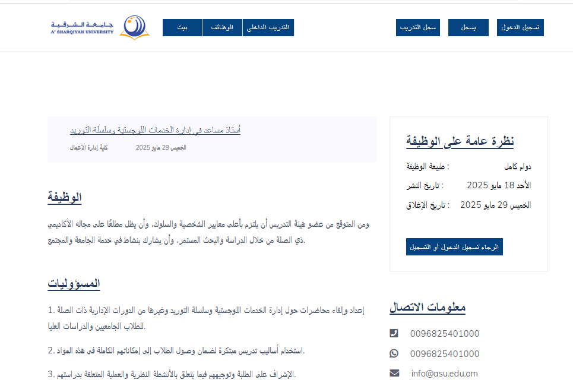
Task: Click the WhatsApp number 0096825401000
Action: (444, 353)
